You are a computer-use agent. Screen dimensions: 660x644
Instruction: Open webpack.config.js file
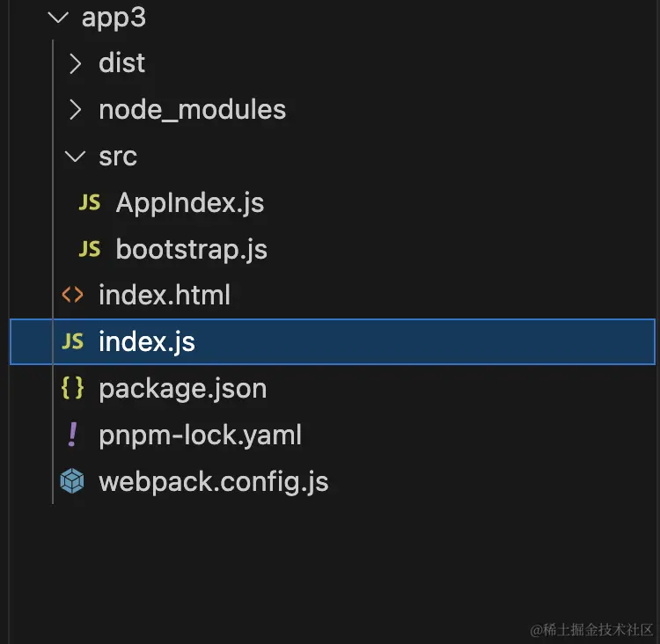pyautogui.click(x=213, y=481)
